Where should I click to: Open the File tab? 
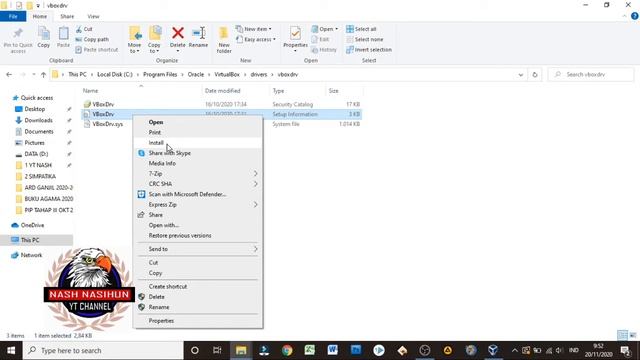pos(13,16)
